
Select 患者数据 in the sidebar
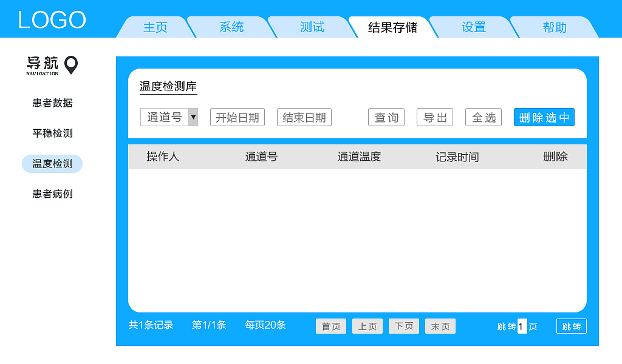pos(52,103)
